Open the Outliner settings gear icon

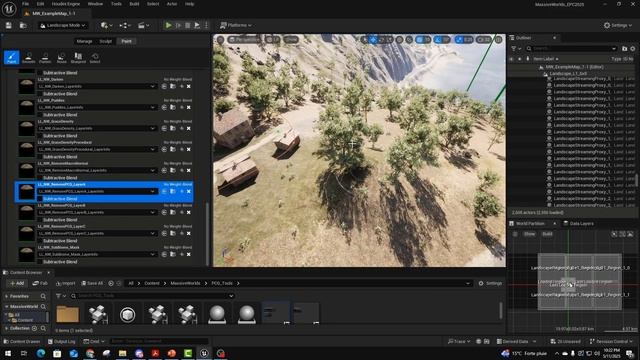tap(633, 49)
